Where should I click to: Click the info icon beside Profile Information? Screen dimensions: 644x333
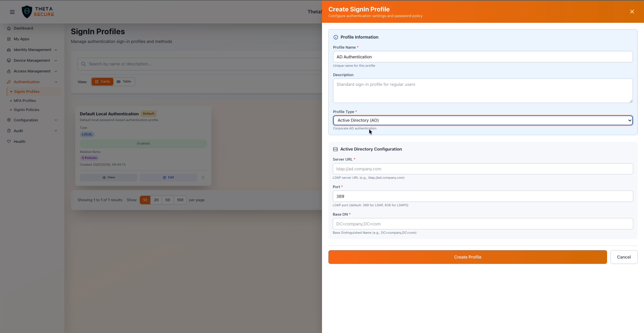(335, 37)
